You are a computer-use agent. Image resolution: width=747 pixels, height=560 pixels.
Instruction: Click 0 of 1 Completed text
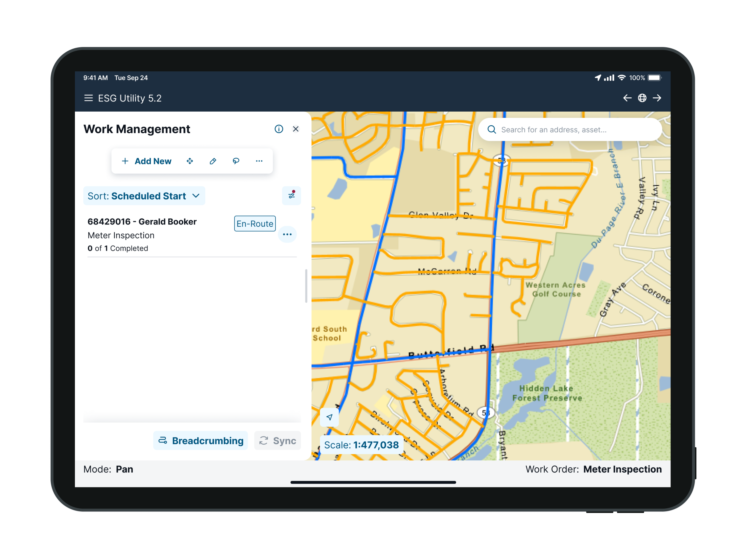point(118,248)
